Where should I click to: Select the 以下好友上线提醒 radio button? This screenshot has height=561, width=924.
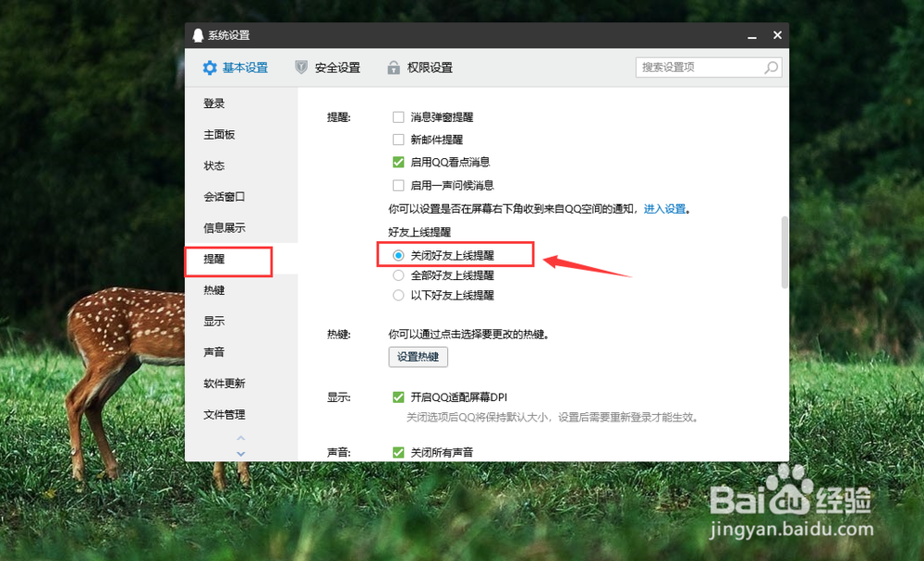click(398, 295)
